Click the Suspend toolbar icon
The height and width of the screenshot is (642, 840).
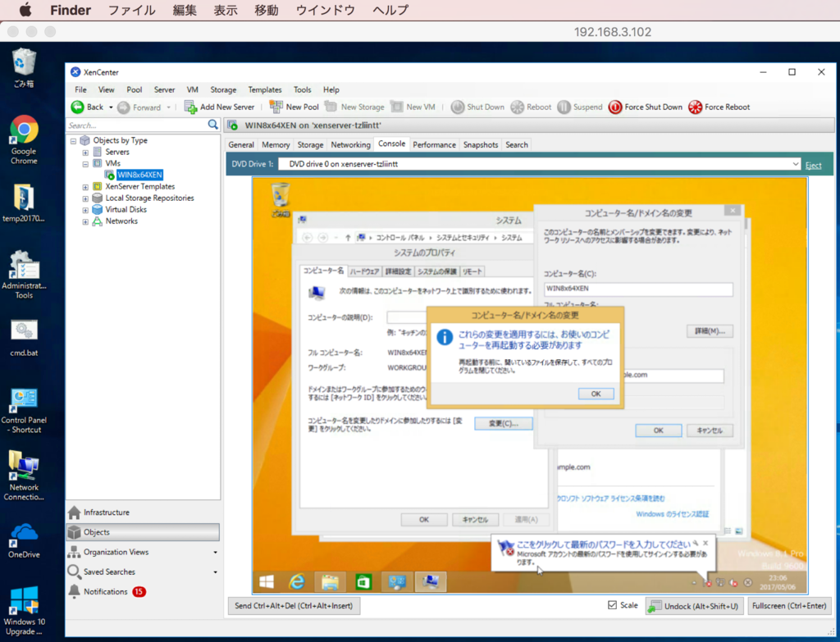click(564, 107)
